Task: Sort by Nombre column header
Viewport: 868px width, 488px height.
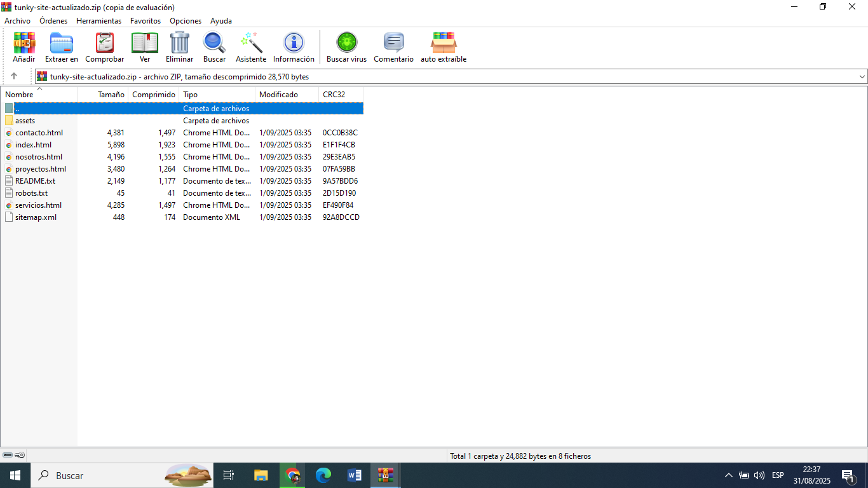Action: pyautogui.click(x=39, y=94)
